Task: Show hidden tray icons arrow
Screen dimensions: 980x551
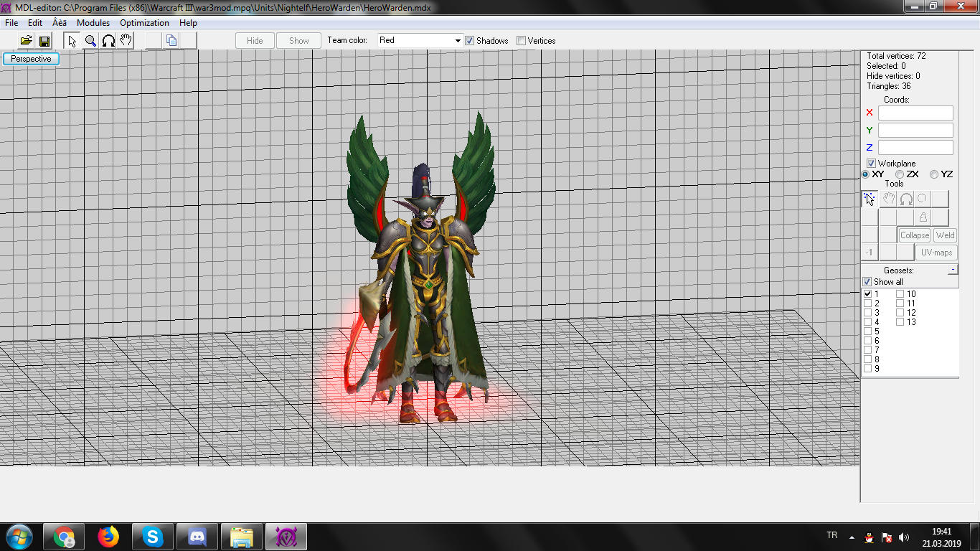Action: point(852,537)
